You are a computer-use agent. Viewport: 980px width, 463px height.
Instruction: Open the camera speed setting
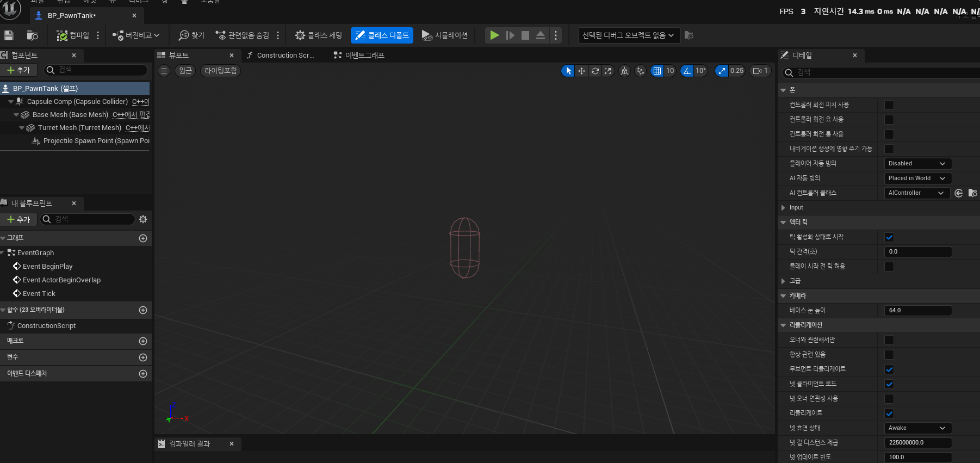tap(760, 71)
